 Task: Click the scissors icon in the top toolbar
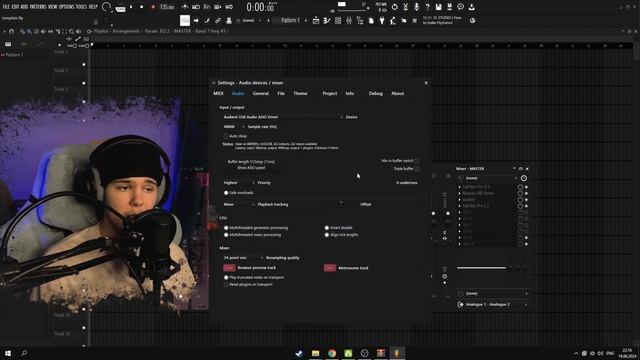pos(405,7)
